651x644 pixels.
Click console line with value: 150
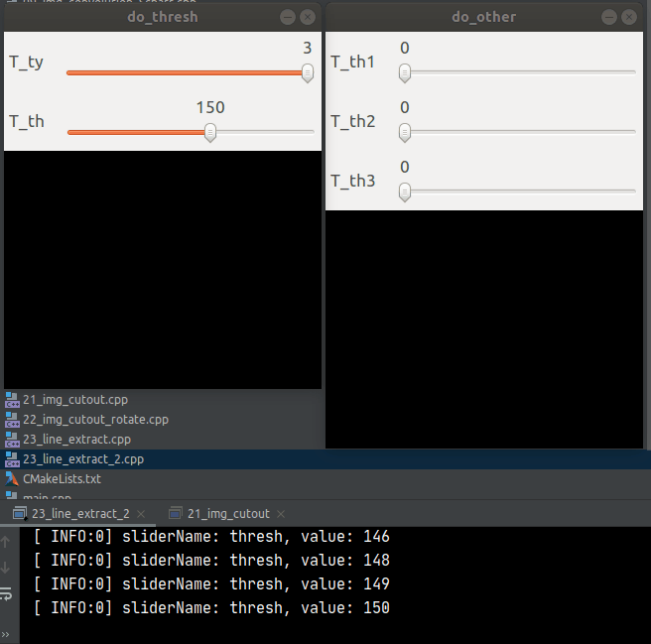(211, 608)
